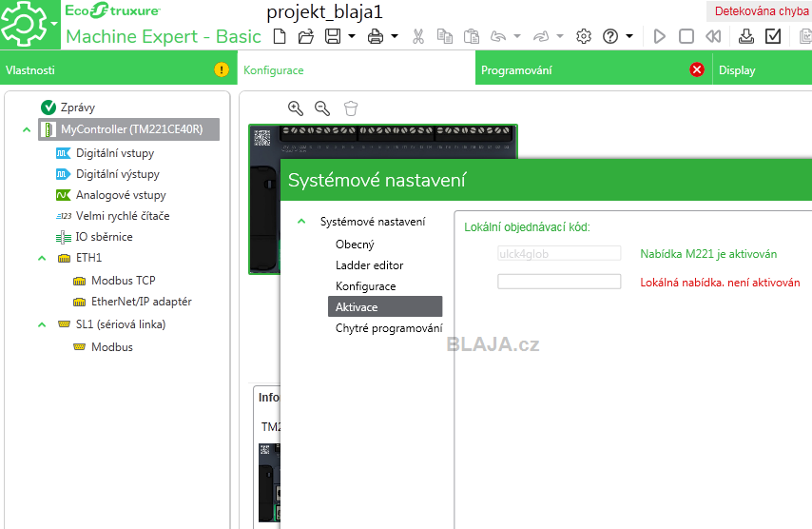Click the red error icon on Programování
The image size is (812, 529).
tap(697, 69)
